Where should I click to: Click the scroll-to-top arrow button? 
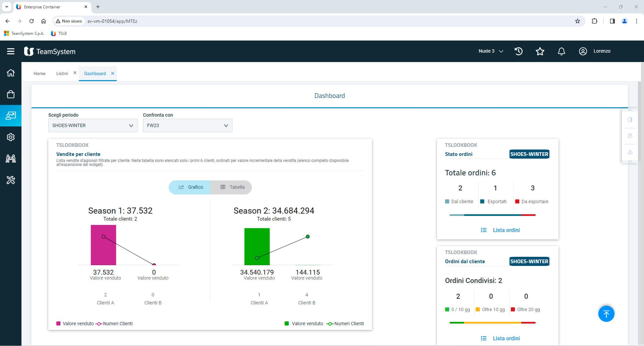coord(606,314)
